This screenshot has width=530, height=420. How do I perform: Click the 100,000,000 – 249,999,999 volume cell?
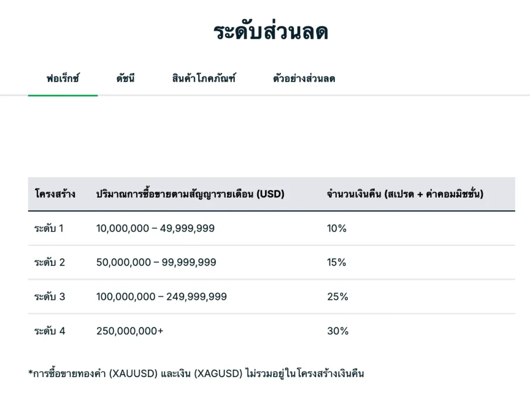[161, 297]
